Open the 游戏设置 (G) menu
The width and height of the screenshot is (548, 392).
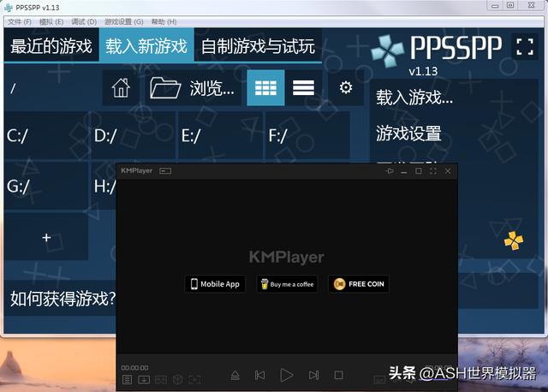(123, 22)
